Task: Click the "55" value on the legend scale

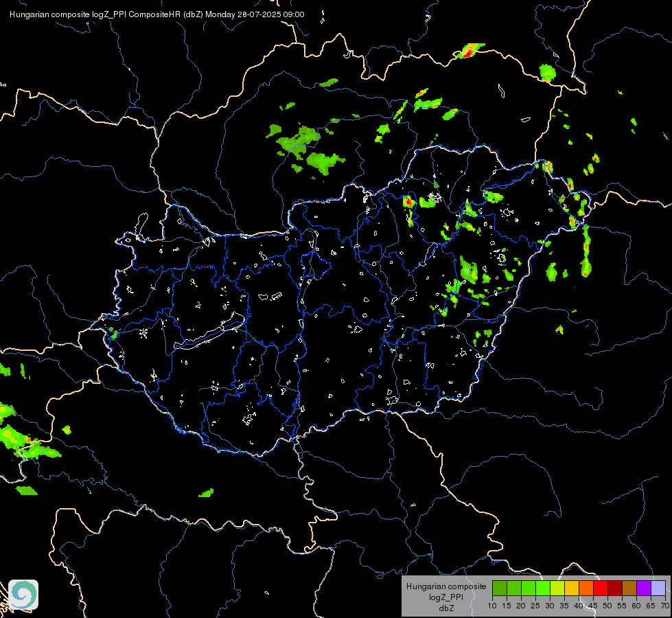Action: [622, 606]
